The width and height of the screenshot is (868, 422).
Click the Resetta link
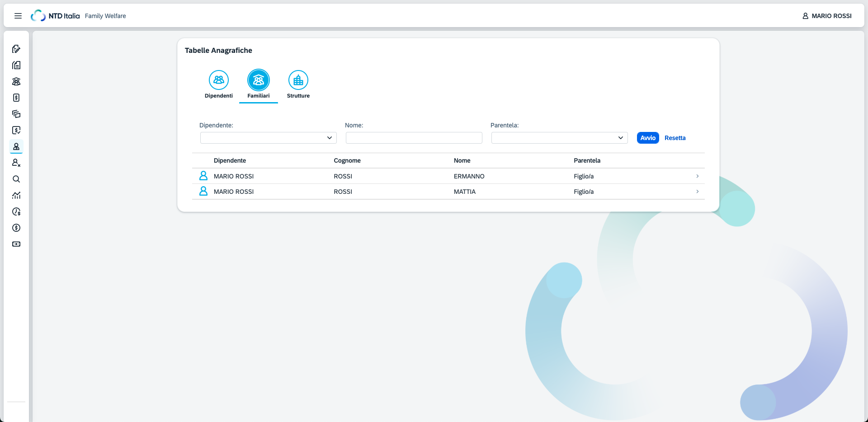pyautogui.click(x=675, y=138)
